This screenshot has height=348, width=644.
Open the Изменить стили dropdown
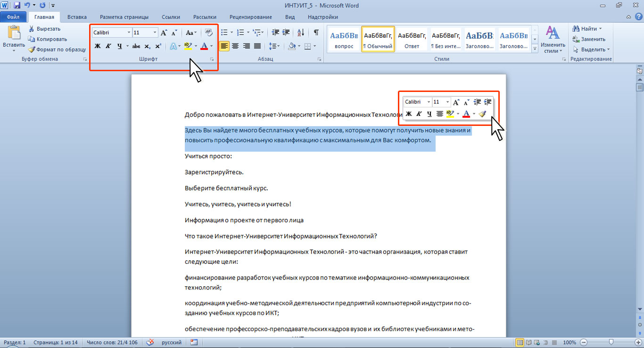point(553,40)
